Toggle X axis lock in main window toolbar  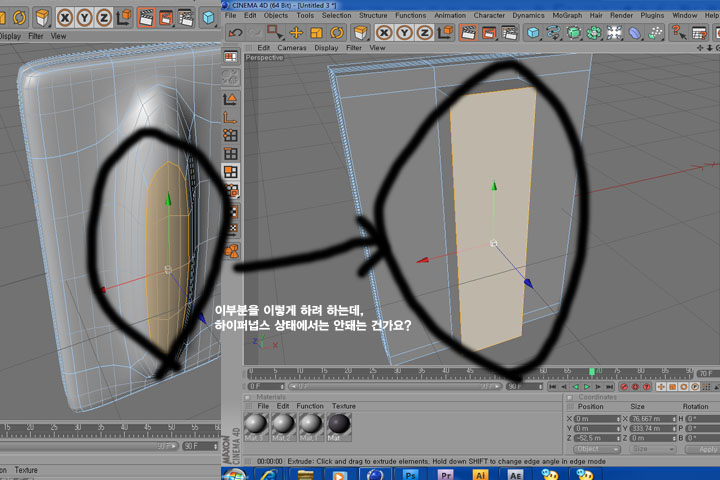(x=384, y=33)
